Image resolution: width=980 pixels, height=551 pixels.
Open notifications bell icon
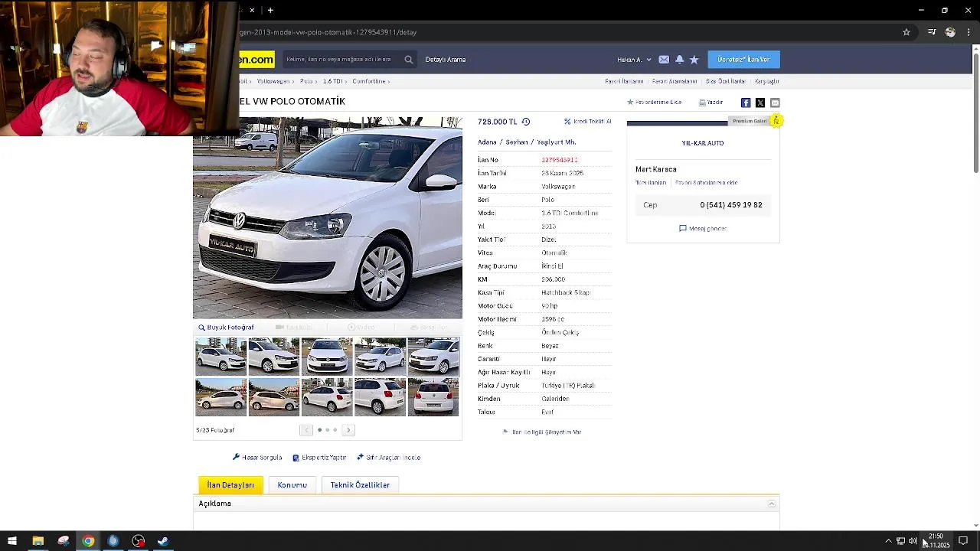point(679,60)
